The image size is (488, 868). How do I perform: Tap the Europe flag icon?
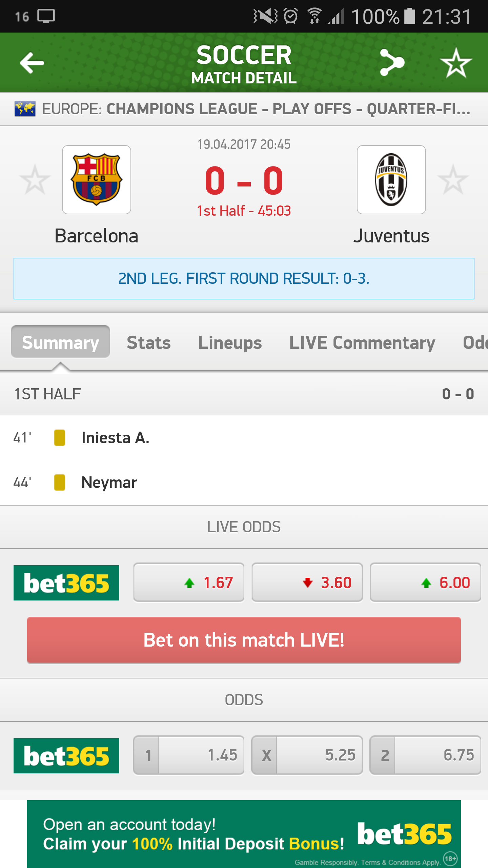(25, 109)
